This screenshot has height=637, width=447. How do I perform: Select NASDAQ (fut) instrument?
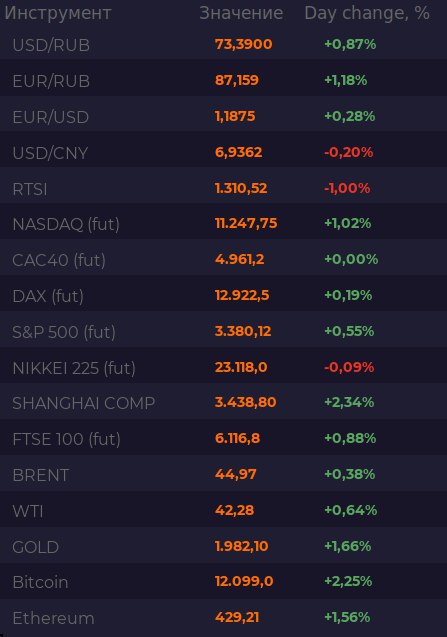[x=66, y=224]
